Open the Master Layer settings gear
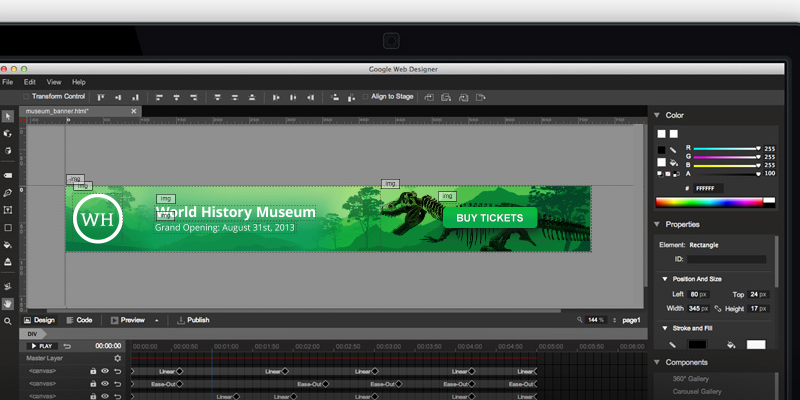800x400 pixels. coord(117,358)
